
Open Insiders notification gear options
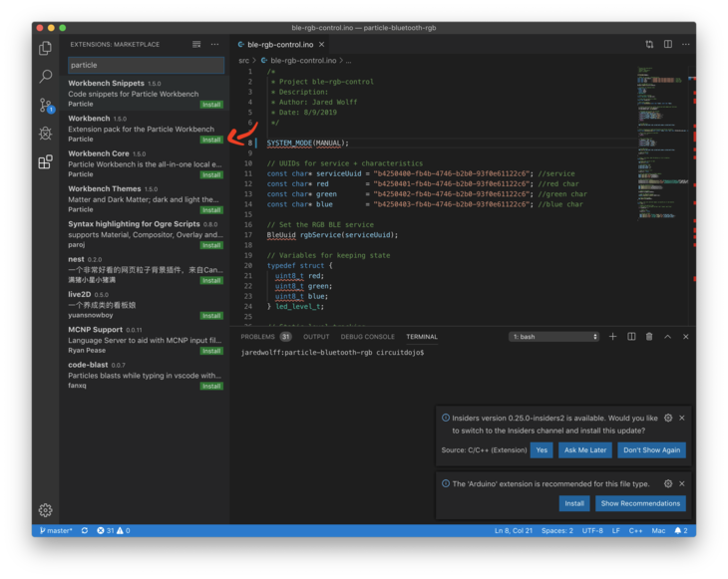[668, 419]
